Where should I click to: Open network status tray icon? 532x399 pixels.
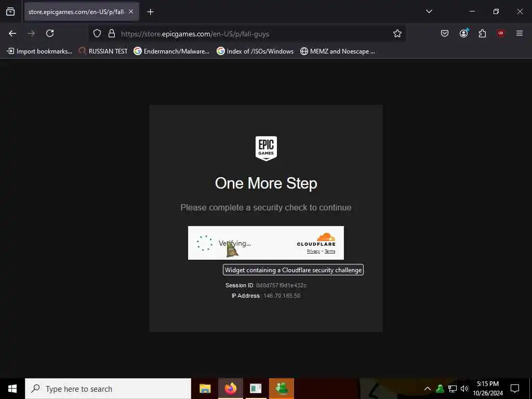pos(453,389)
